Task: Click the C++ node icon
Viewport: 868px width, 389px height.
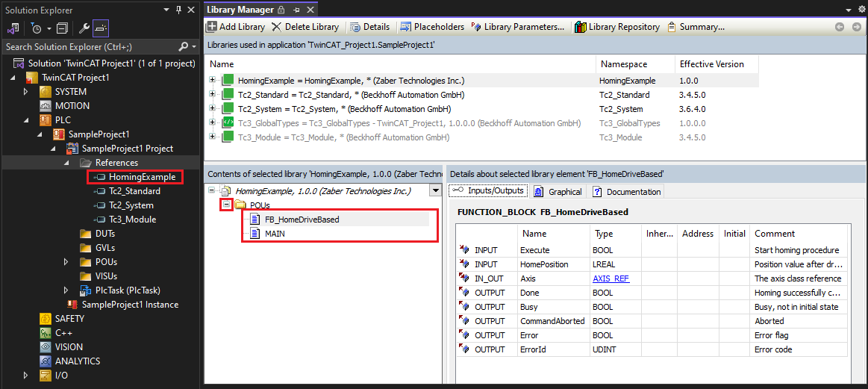Action: tap(46, 332)
